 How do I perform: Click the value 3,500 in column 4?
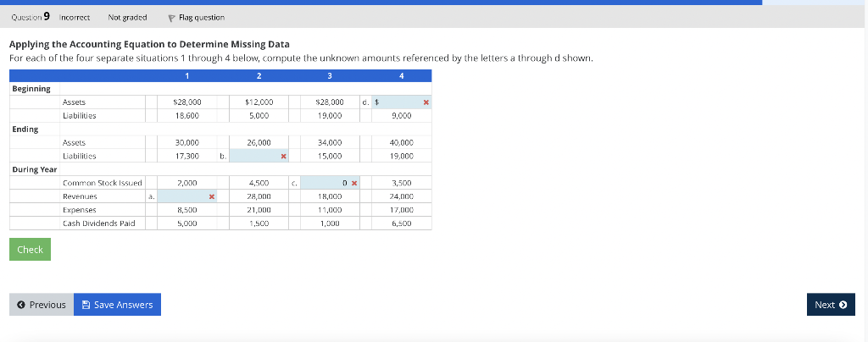coord(401,183)
